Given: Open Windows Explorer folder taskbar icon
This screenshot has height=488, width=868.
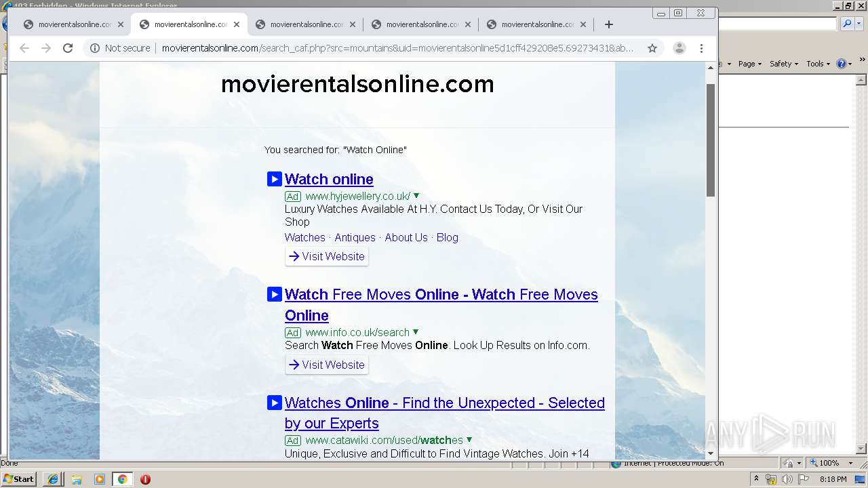Looking at the screenshot, I should [x=77, y=479].
